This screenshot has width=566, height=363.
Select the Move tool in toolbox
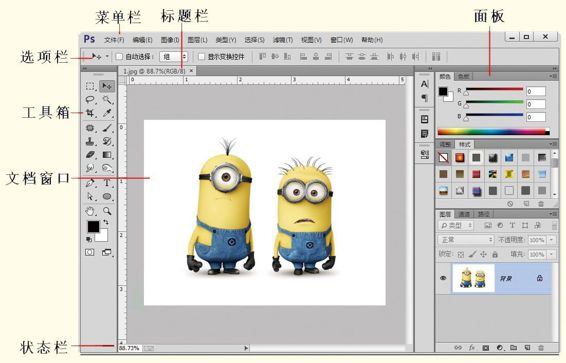coord(107,86)
